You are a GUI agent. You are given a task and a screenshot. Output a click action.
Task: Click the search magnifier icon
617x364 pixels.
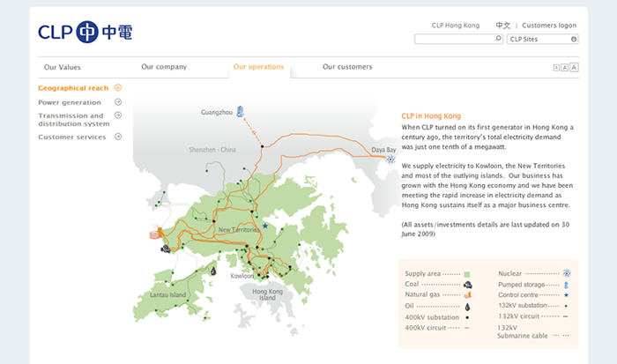[x=498, y=40]
